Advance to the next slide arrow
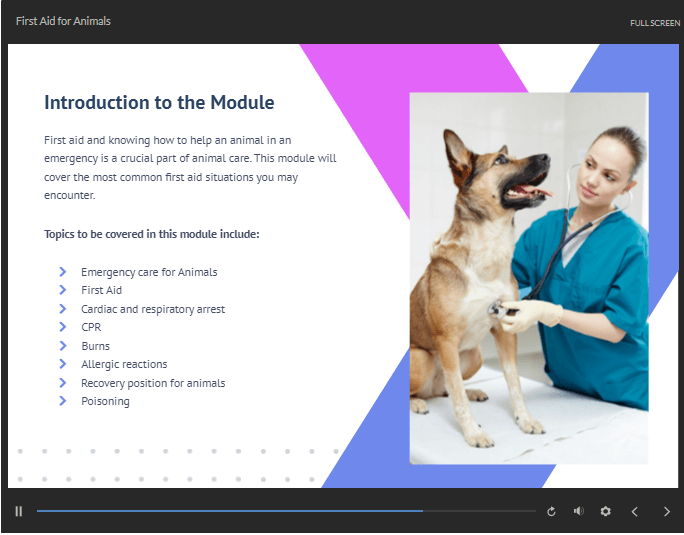Viewport: 684px width, 535px height. click(x=667, y=511)
